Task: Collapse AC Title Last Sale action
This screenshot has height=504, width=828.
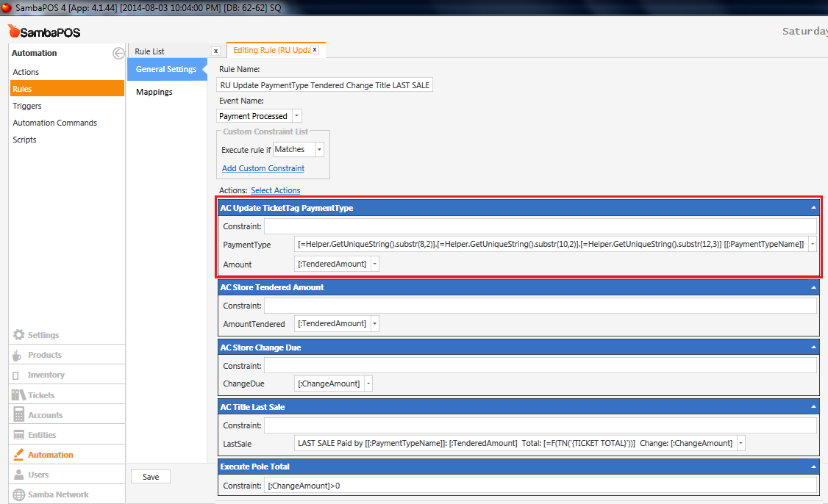Action: click(x=813, y=407)
